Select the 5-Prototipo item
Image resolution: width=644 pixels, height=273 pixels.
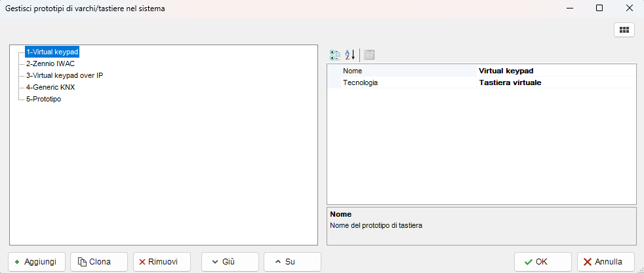(x=44, y=99)
